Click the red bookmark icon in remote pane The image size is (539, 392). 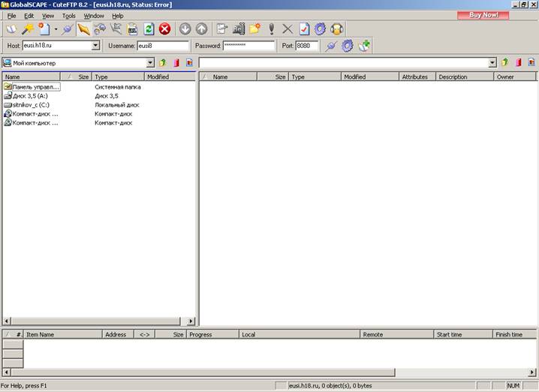(519, 62)
